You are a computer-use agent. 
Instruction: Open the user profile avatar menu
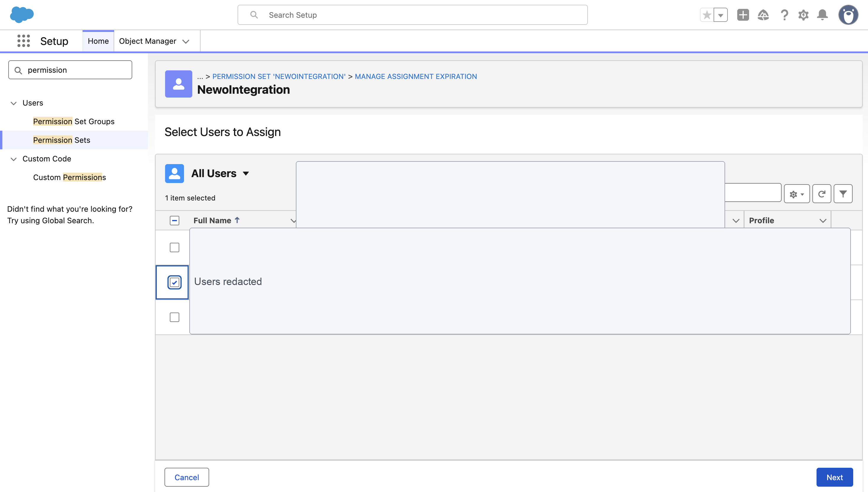848,15
